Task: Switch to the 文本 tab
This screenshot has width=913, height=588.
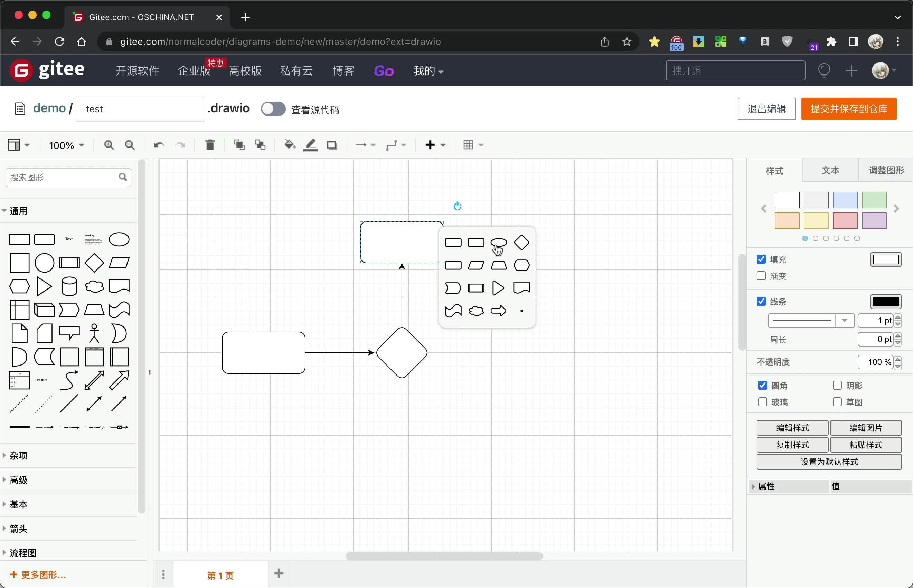Action: 829,171
